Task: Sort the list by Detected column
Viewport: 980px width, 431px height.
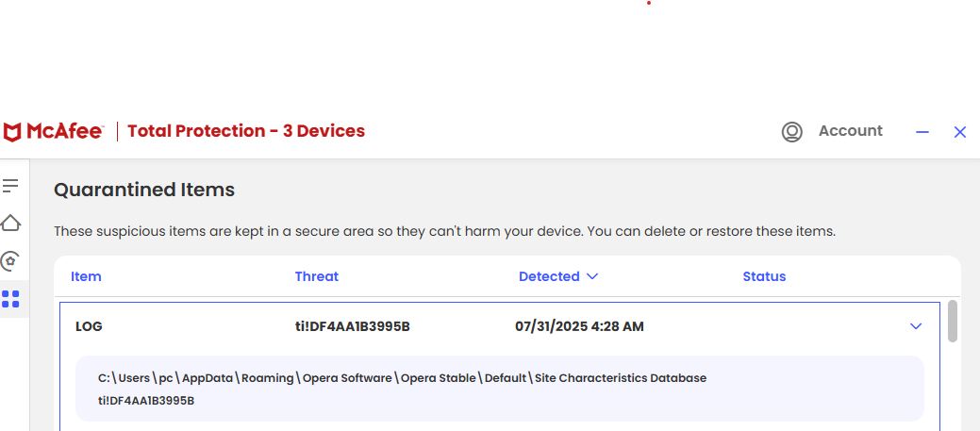Action: click(x=549, y=276)
